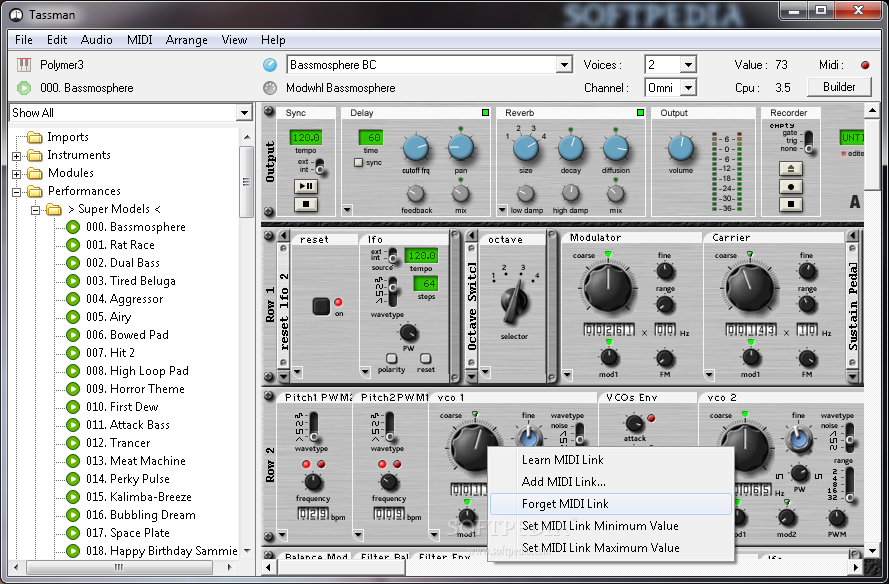Click the Sync stop button
Image resolution: width=889 pixels, height=584 pixels.
point(306,204)
